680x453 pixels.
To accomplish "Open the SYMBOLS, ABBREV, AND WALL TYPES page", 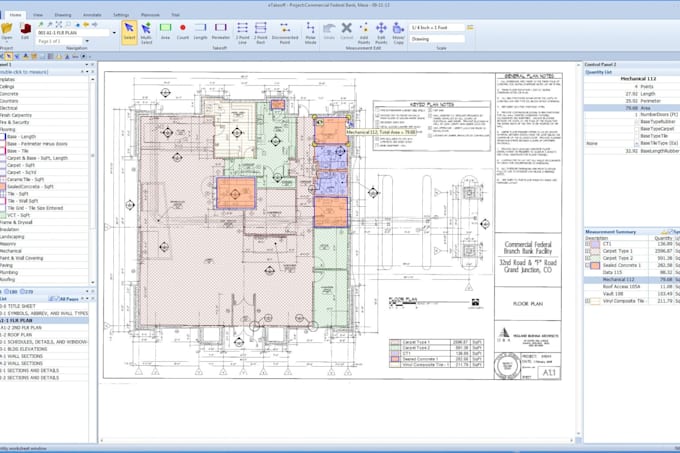I will [44, 313].
